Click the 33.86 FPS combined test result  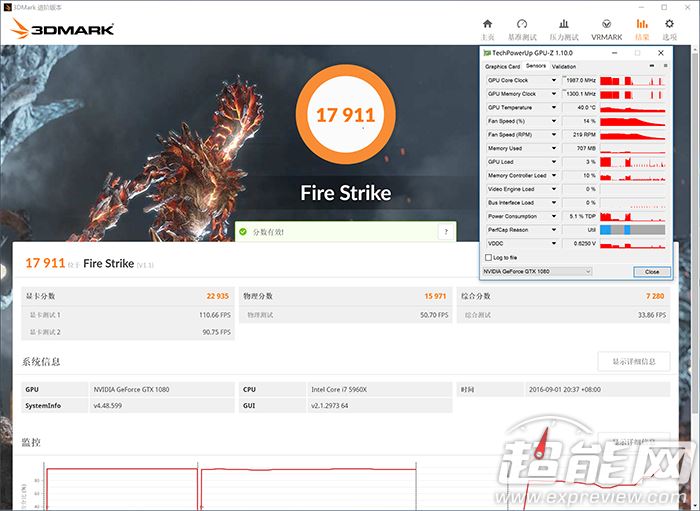pyautogui.click(x=652, y=315)
